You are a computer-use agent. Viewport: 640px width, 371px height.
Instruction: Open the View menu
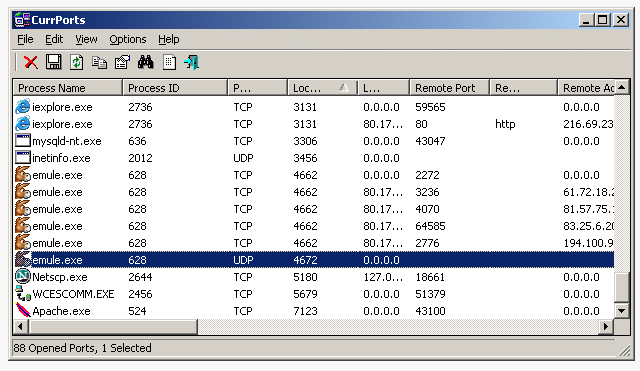click(86, 39)
